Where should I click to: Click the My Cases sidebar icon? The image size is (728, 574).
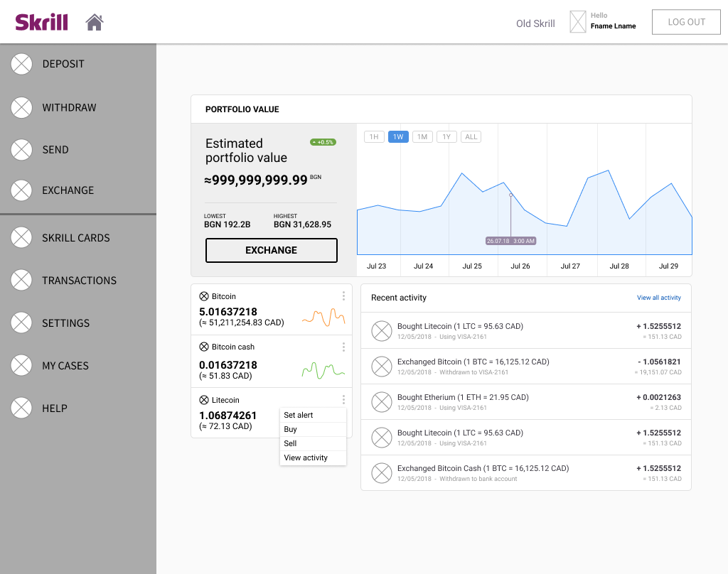(x=21, y=365)
